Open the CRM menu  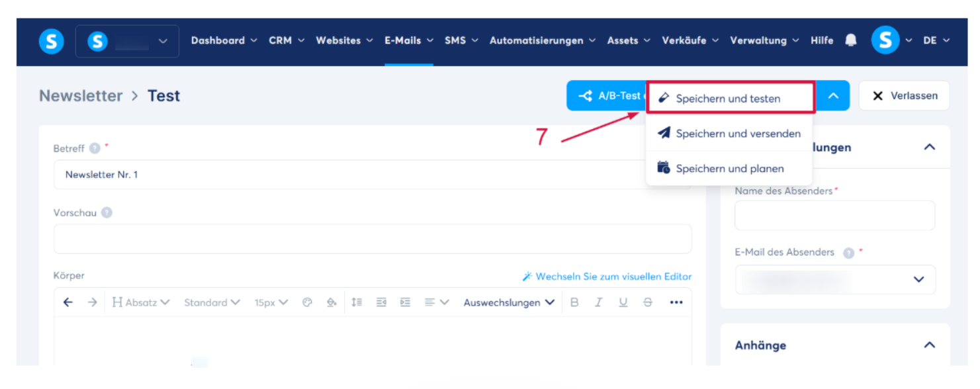[x=287, y=40]
